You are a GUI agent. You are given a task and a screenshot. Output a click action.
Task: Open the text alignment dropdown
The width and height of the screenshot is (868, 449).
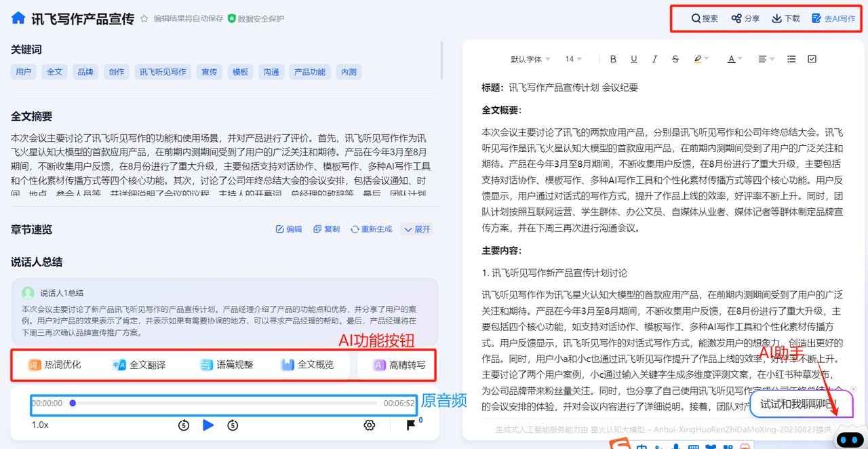point(766,59)
